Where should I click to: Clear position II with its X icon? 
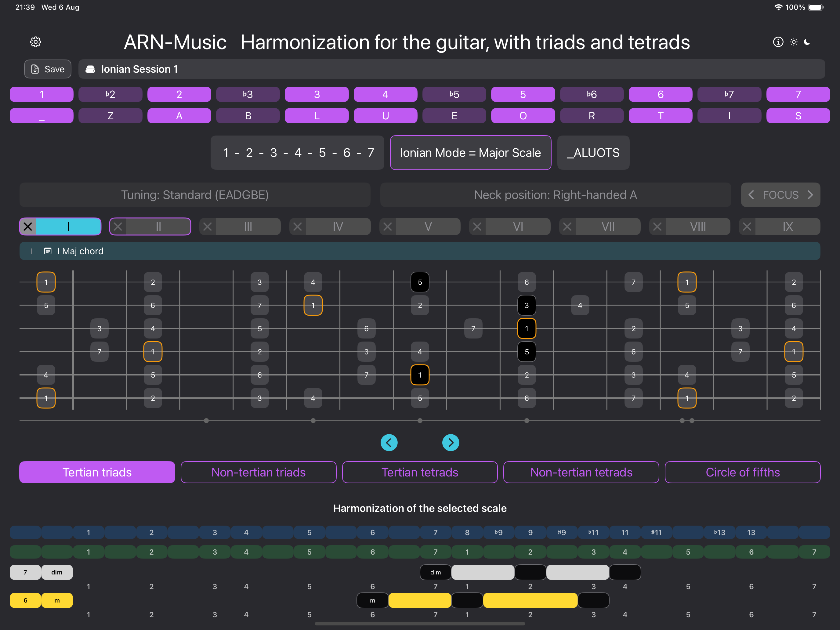coord(118,227)
